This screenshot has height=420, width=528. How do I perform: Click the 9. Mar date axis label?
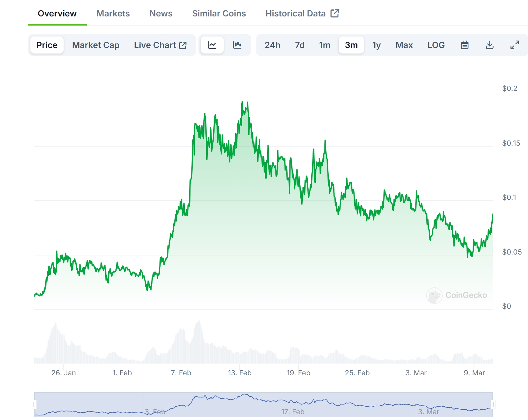474,373
